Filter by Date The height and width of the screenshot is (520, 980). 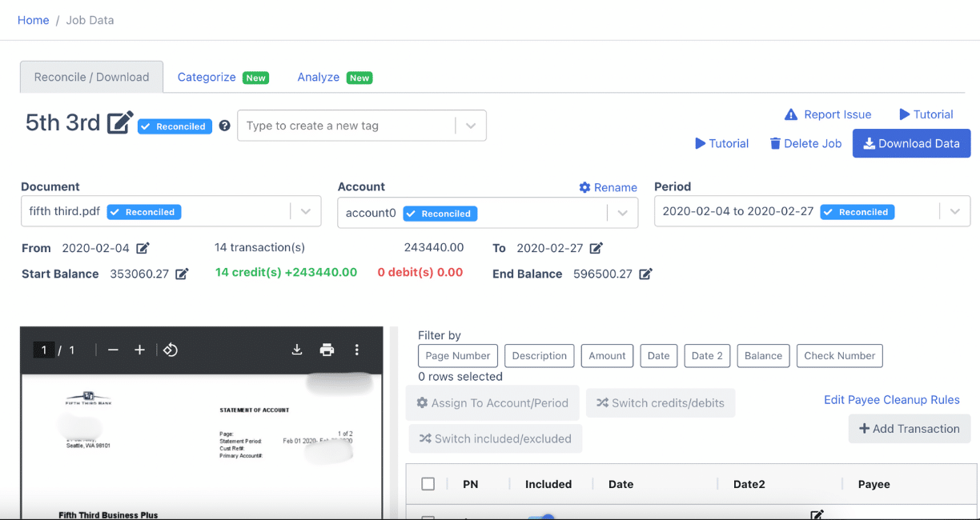tap(659, 356)
